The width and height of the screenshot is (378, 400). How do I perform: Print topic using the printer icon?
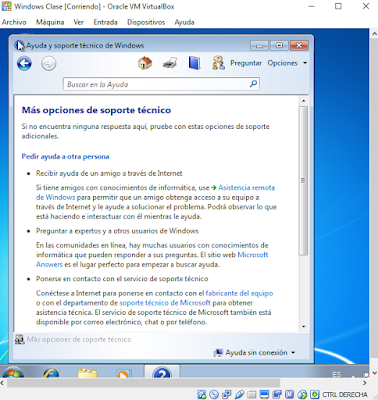[170, 63]
